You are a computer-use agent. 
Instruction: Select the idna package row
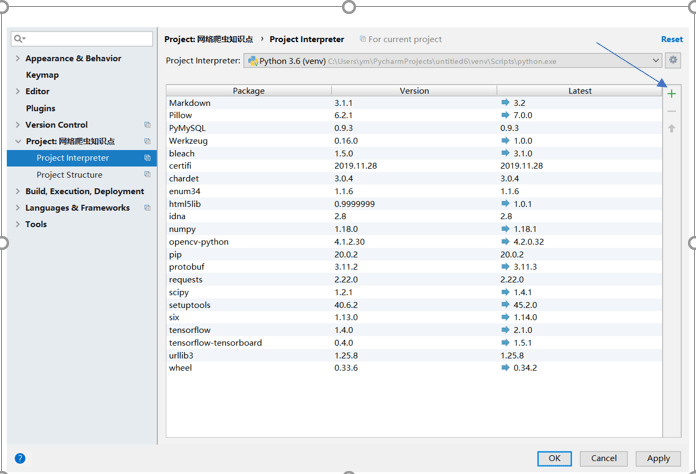[414, 216]
